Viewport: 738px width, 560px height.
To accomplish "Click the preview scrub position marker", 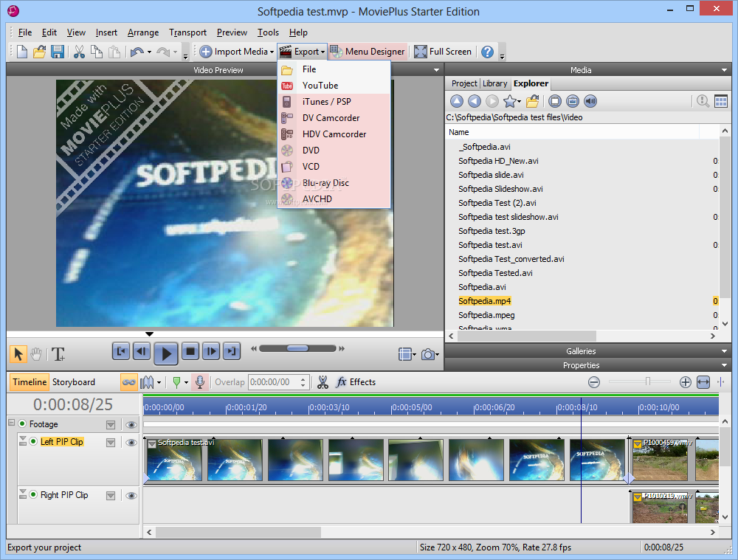I will point(149,334).
